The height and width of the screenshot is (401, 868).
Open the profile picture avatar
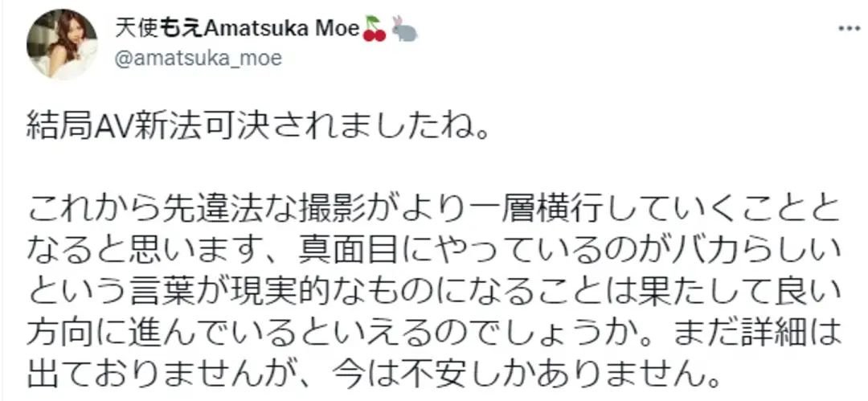(62, 45)
